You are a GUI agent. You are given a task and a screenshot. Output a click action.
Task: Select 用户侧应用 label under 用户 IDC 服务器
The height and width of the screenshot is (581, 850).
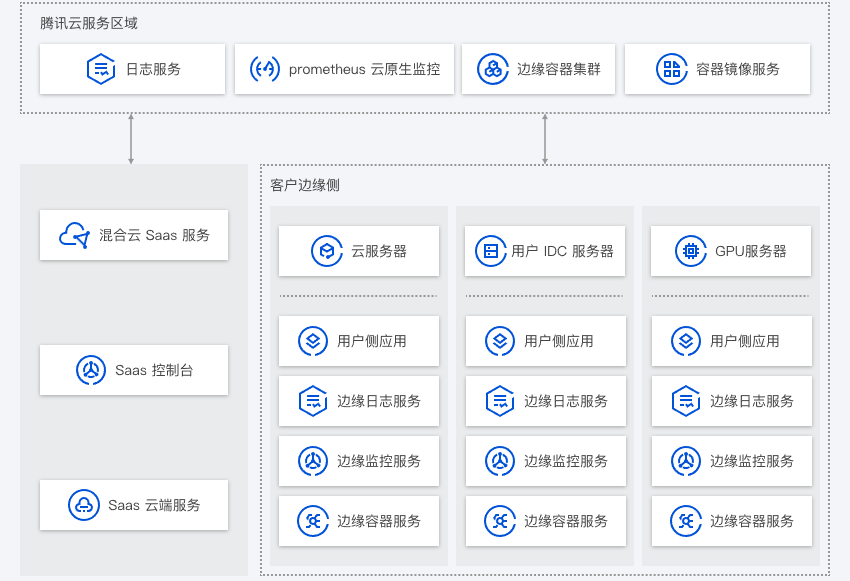coord(558,341)
